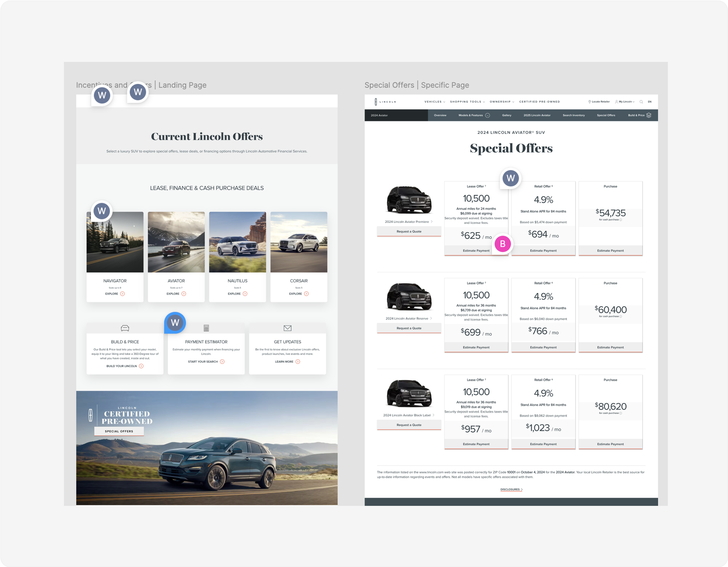Expand the Vehicles dropdown menu
The image size is (728, 567).
click(435, 102)
